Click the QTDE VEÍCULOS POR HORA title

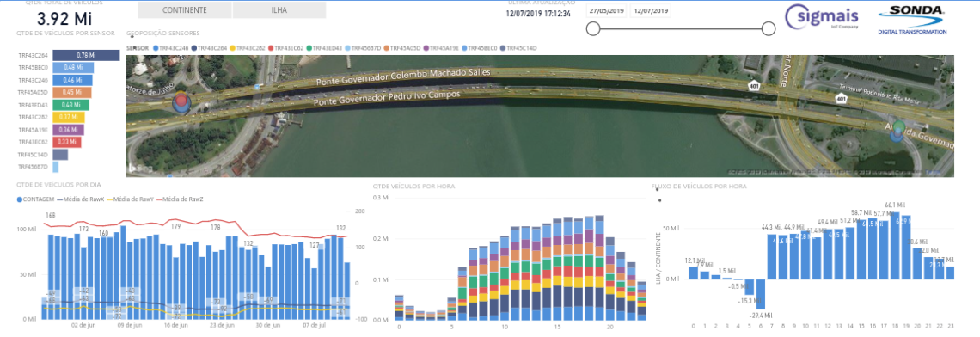point(413,187)
